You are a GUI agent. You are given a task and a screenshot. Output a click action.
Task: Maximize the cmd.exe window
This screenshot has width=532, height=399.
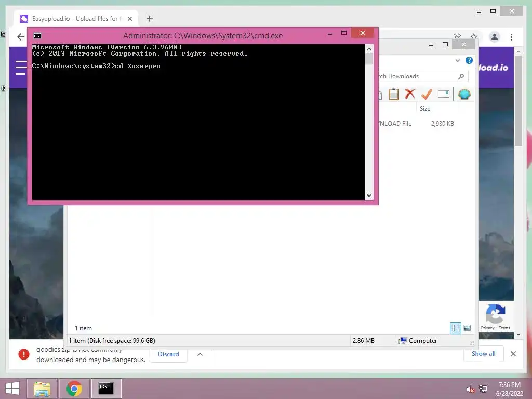[x=344, y=33]
